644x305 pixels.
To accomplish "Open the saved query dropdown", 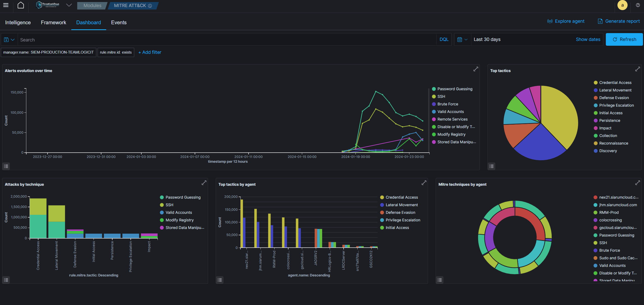I will [x=9, y=40].
